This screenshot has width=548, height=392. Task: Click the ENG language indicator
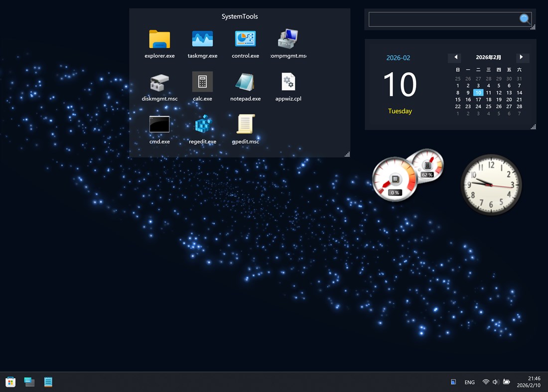tap(469, 382)
